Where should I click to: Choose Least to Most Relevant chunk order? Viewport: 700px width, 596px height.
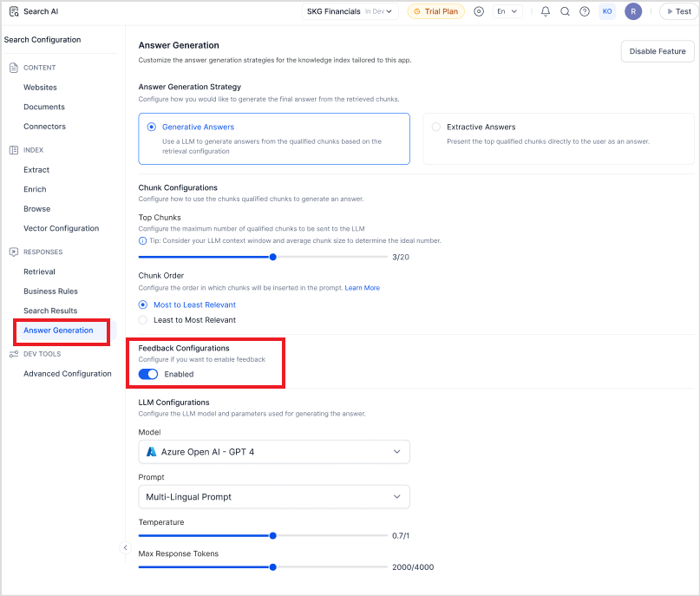pos(143,320)
